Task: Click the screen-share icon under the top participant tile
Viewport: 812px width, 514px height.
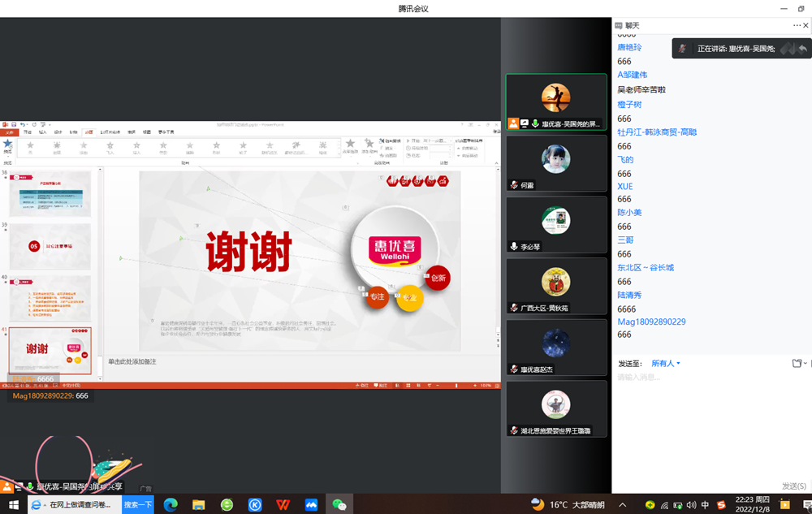Action: click(x=525, y=123)
